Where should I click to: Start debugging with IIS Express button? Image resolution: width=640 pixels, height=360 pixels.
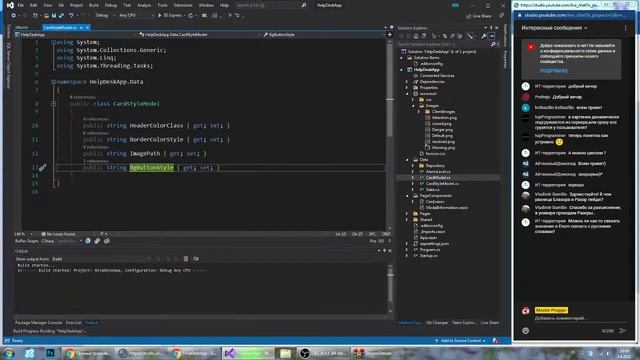tap(170, 16)
